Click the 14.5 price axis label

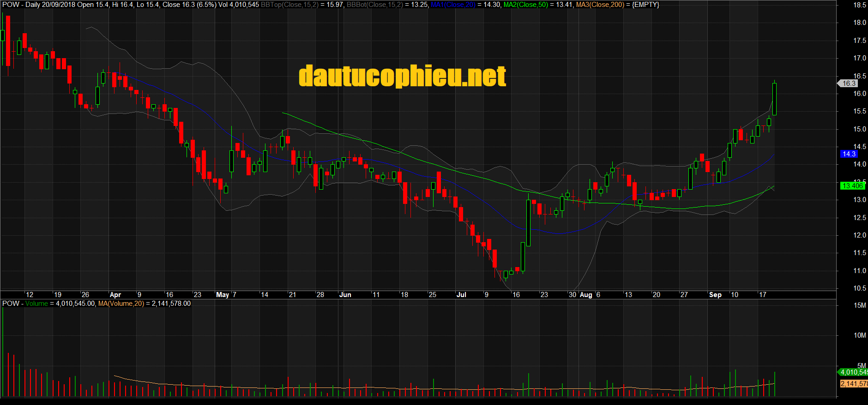tap(860, 147)
